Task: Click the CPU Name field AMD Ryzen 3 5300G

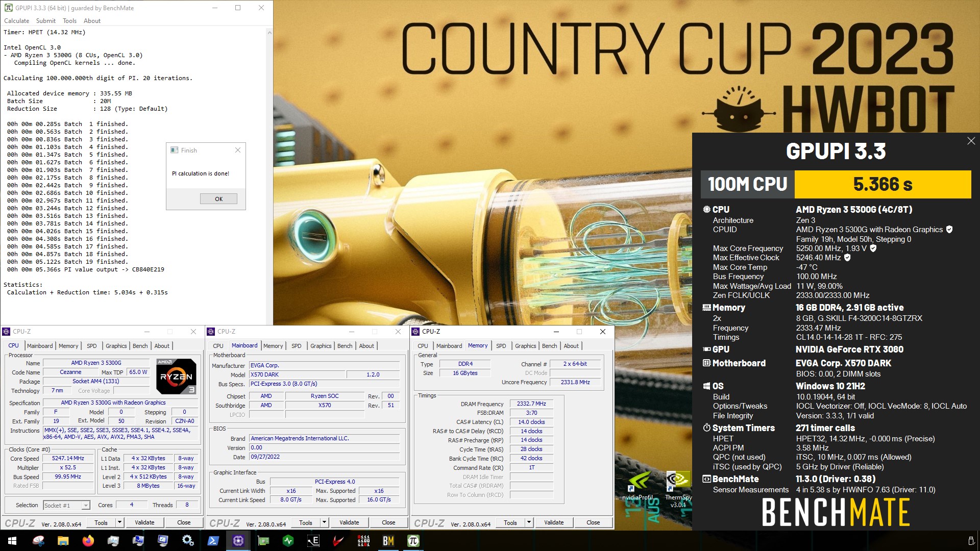Action: coord(96,363)
